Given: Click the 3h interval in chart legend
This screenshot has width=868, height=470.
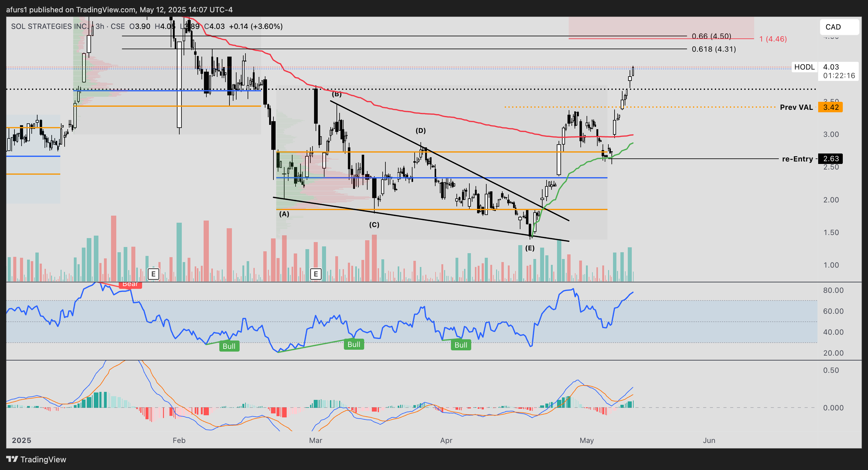Looking at the screenshot, I should click(x=100, y=26).
